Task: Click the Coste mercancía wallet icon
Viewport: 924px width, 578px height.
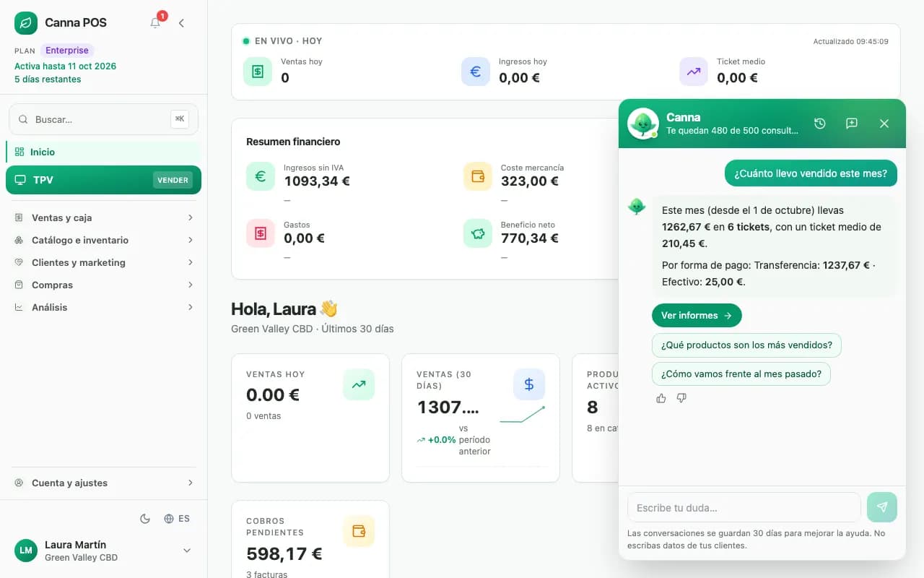Action: click(478, 176)
